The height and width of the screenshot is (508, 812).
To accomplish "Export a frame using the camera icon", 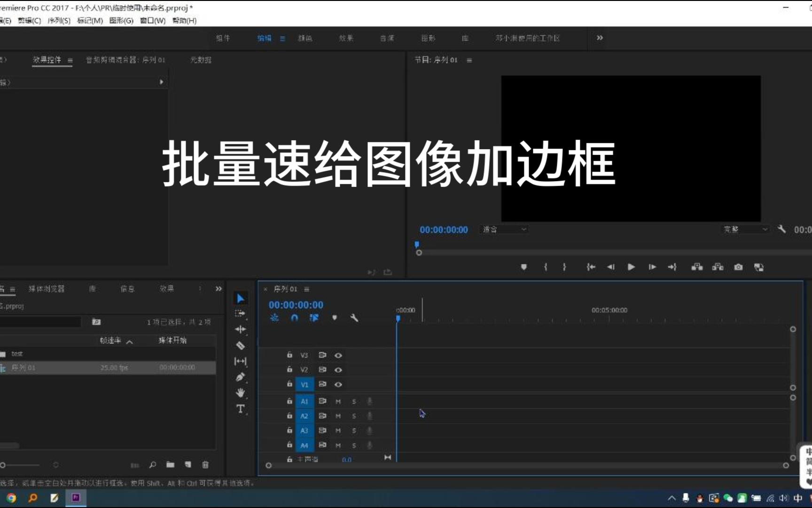I will click(738, 267).
